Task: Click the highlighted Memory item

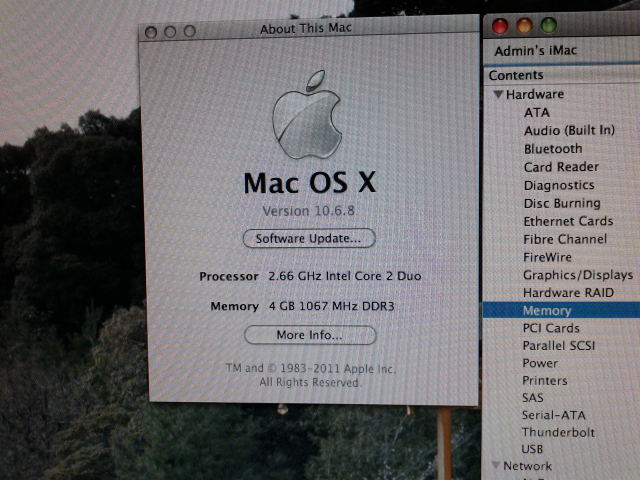Action: [546, 311]
